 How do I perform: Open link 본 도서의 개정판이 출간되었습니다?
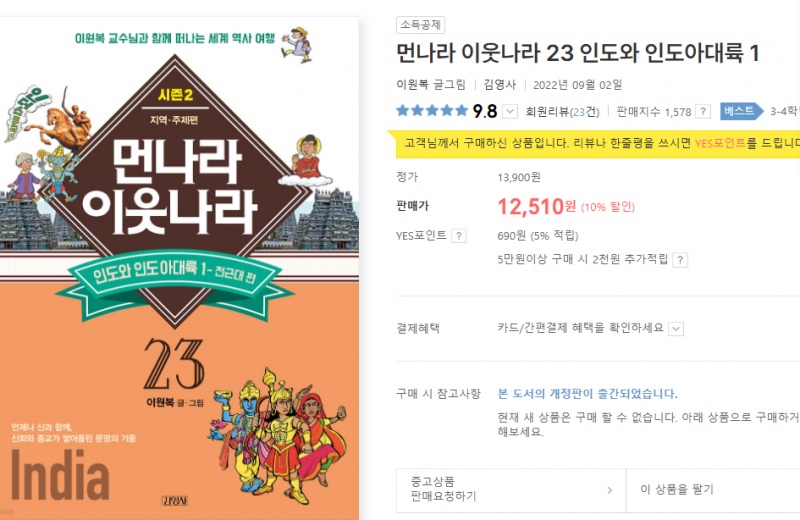pos(587,394)
